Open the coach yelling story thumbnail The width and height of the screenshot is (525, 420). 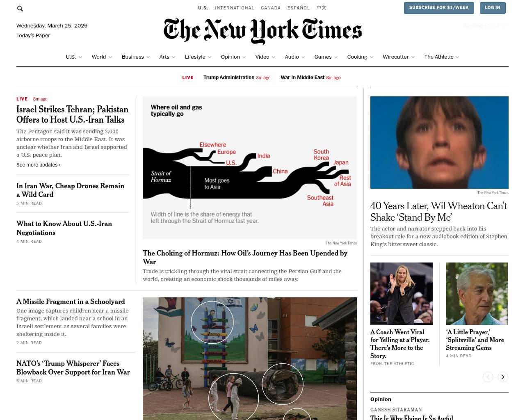coord(402,294)
